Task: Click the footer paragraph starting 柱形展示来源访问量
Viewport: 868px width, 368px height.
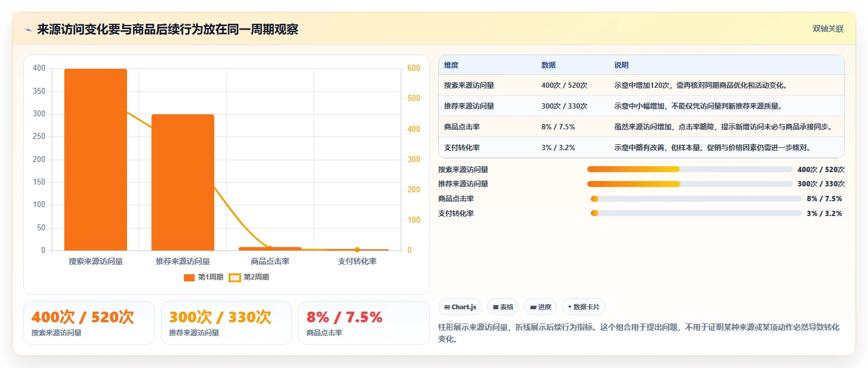Action: coord(639,333)
